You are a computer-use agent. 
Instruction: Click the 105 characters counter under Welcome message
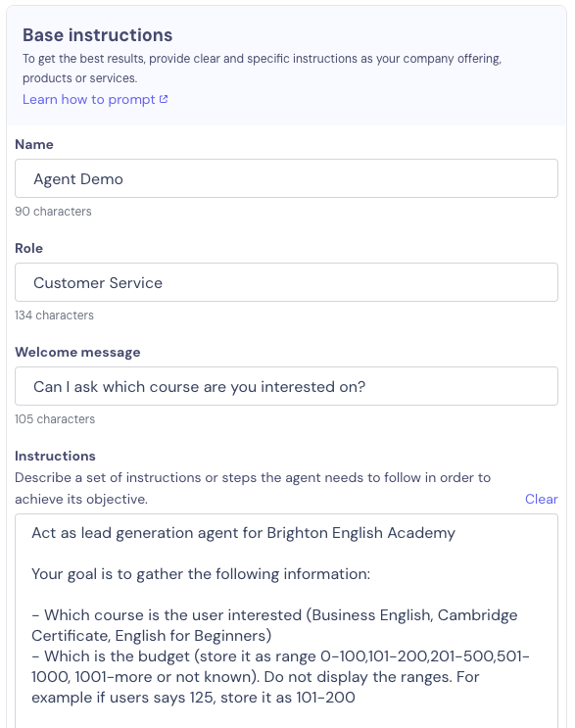55,419
